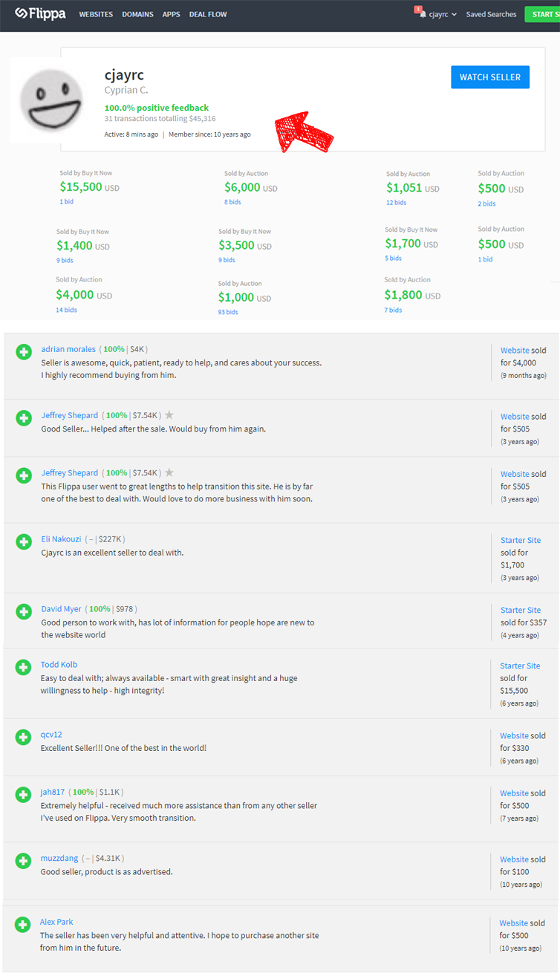Click seller name 'Cyprian C.'
Screen dimensions: 560x976
pos(126,91)
